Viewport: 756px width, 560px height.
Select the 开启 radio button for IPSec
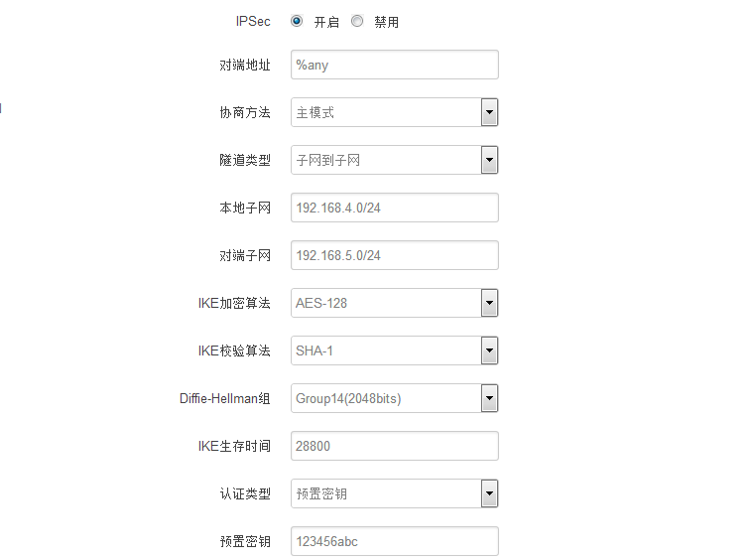click(x=297, y=21)
